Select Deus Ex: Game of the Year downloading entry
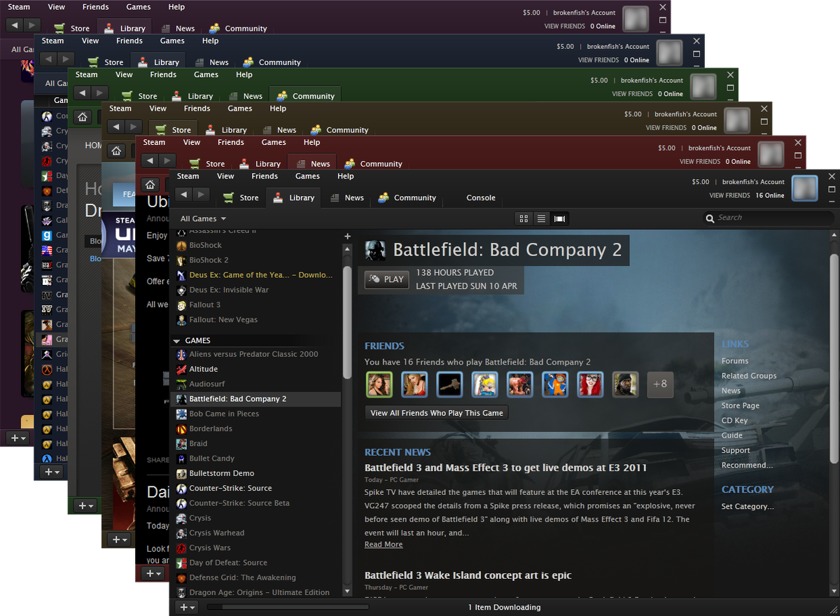The width and height of the screenshot is (840, 616). pyautogui.click(x=256, y=275)
